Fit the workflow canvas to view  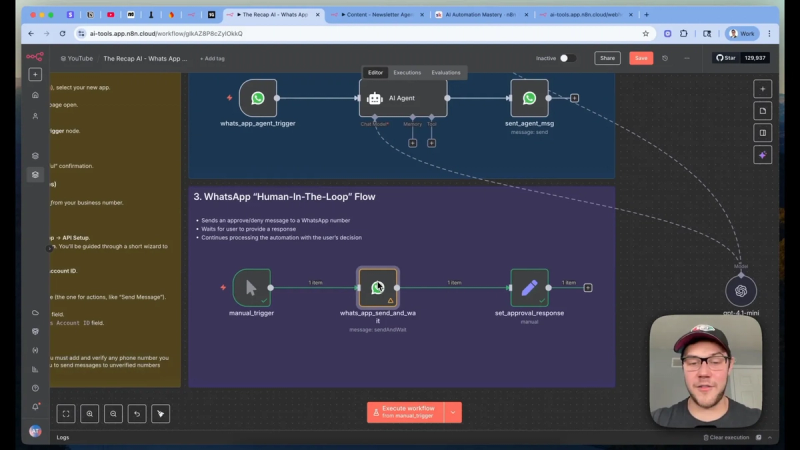tap(66, 414)
